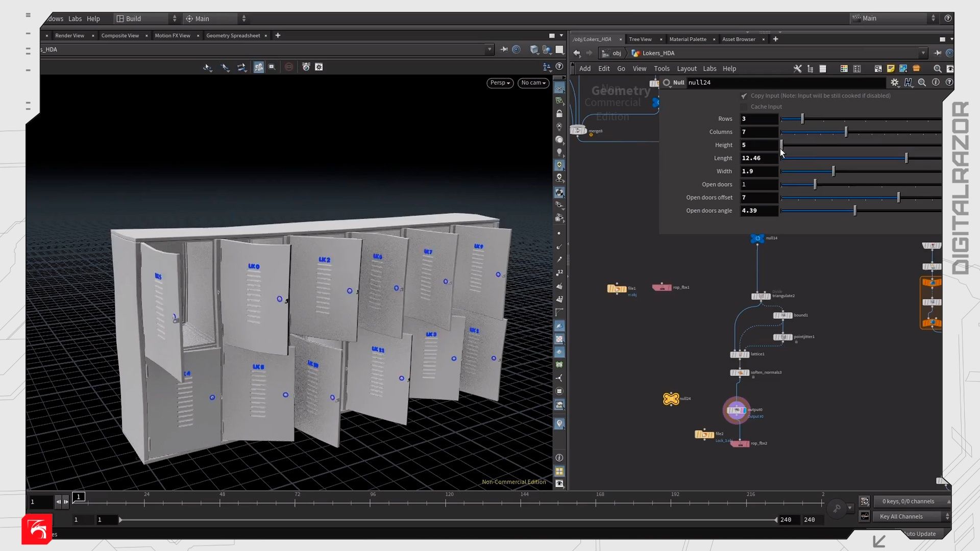Viewport: 980px width, 551px height.
Task: Toggle the Copy Input checkbox
Action: pos(744,96)
